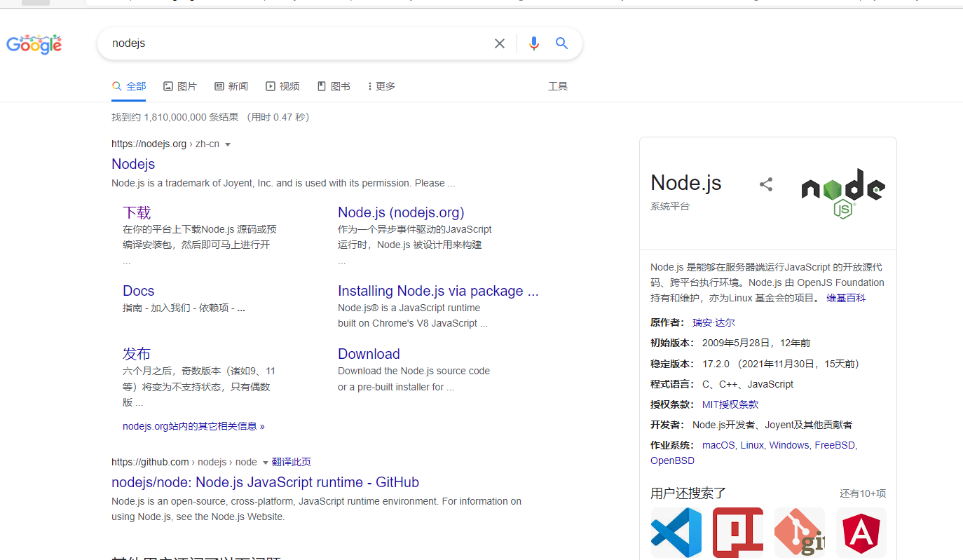Open the Docs sitelink

[x=138, y=291]
